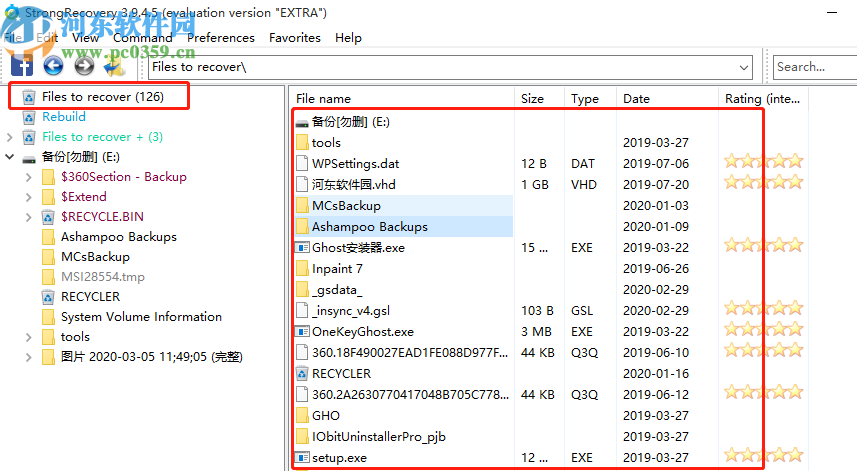
Task: Click setup.exe application icon
Action: (302, 458)
